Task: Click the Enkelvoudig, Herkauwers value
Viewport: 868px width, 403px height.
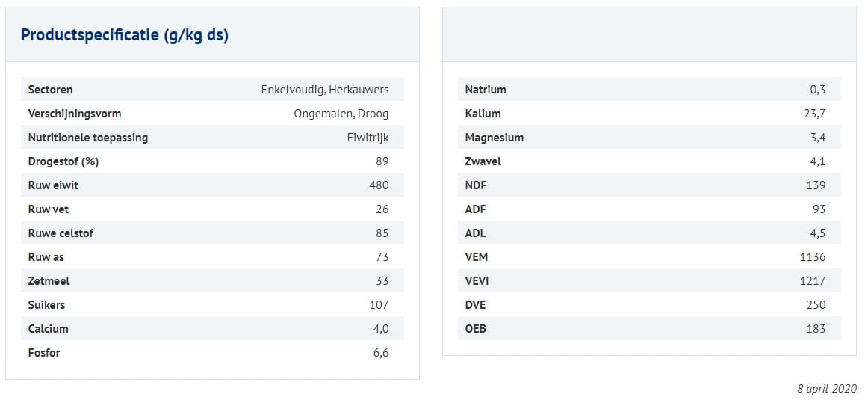Action: coord(324,90)
